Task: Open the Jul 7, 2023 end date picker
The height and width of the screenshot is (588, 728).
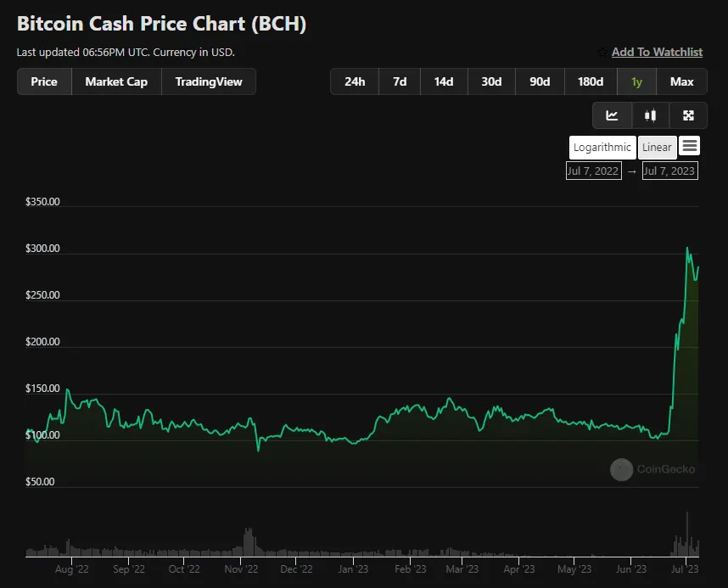Action: pos(669,171)
